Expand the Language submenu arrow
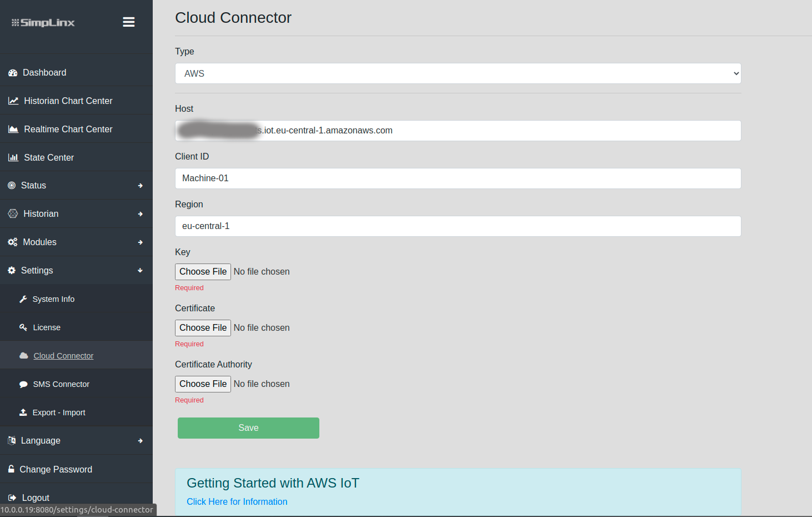The width and height of the screenshot is (812, 517). pyautogui.click(x=141, y=441)
